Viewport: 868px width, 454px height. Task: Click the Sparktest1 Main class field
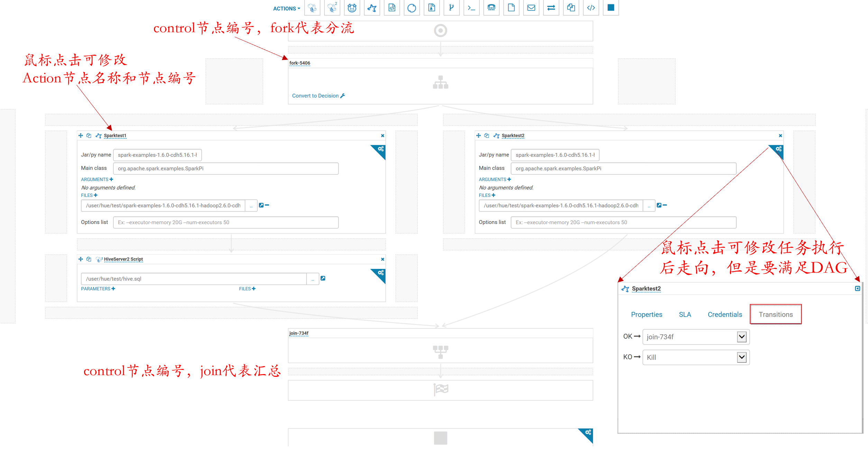pos(226,169)
